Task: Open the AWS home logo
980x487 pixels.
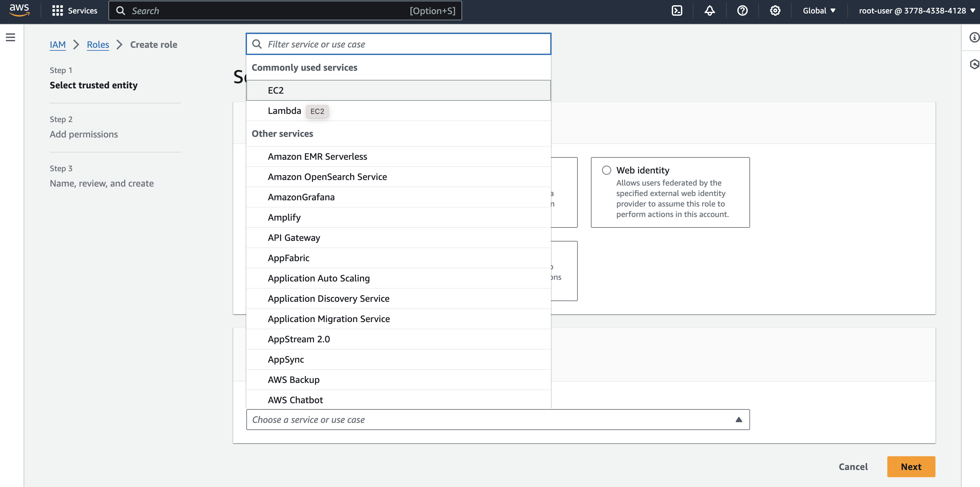Action: click(19, 10)
